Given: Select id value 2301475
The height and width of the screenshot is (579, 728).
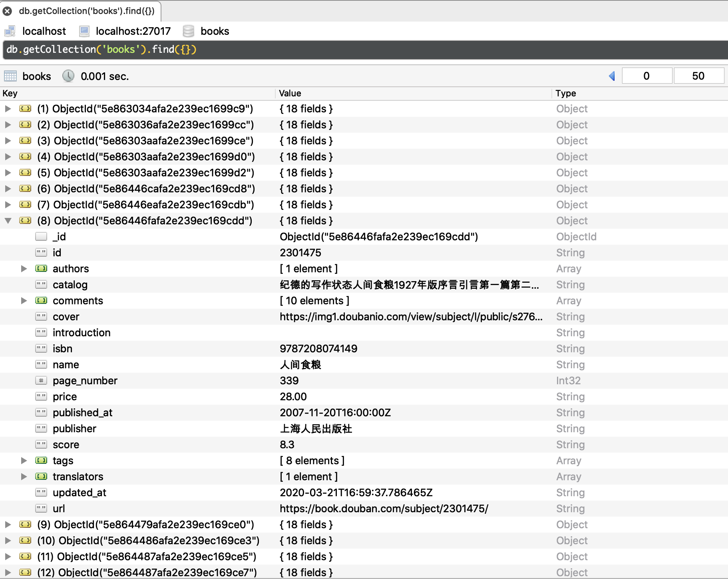Looking at the screenshot, I should (300, 253).
